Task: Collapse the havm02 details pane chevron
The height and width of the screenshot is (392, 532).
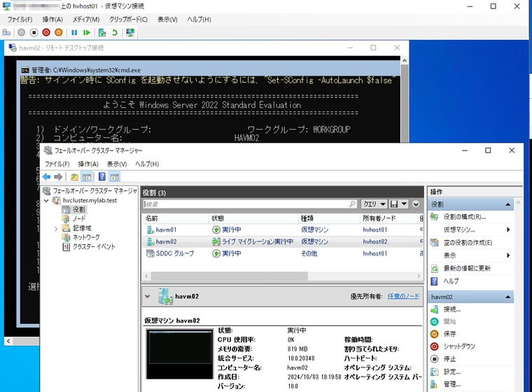Action: (148, 296)
